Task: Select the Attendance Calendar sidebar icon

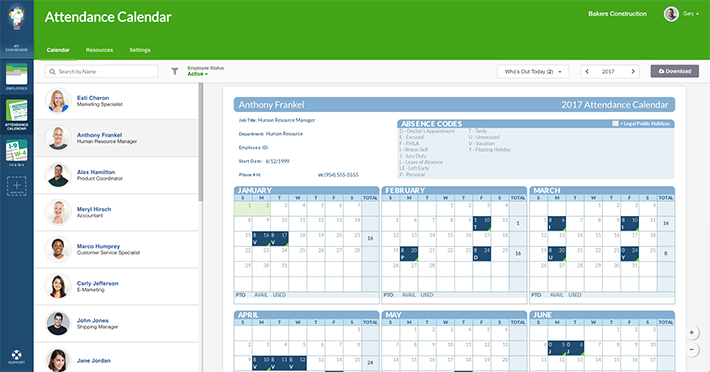Action: click(x=17, y=114)
